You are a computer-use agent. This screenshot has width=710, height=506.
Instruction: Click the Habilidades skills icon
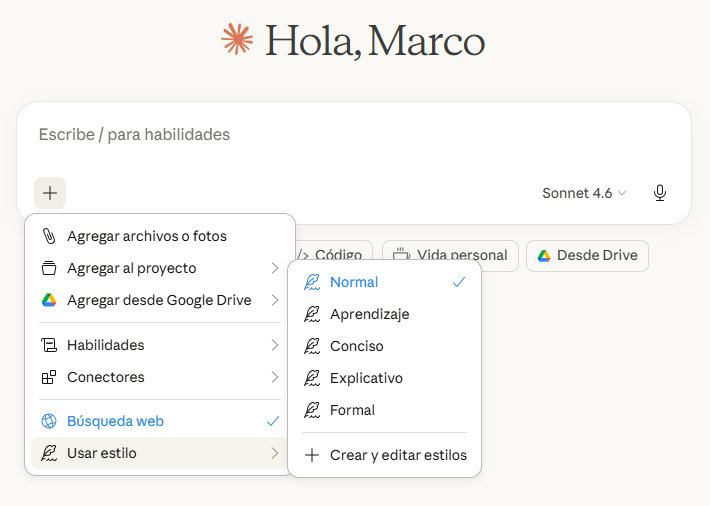click(x=48, y=345)
